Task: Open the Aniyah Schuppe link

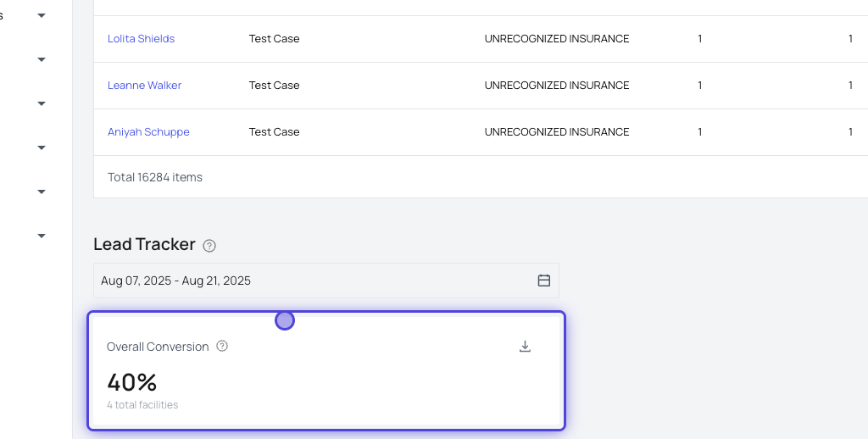Action: 148,132
